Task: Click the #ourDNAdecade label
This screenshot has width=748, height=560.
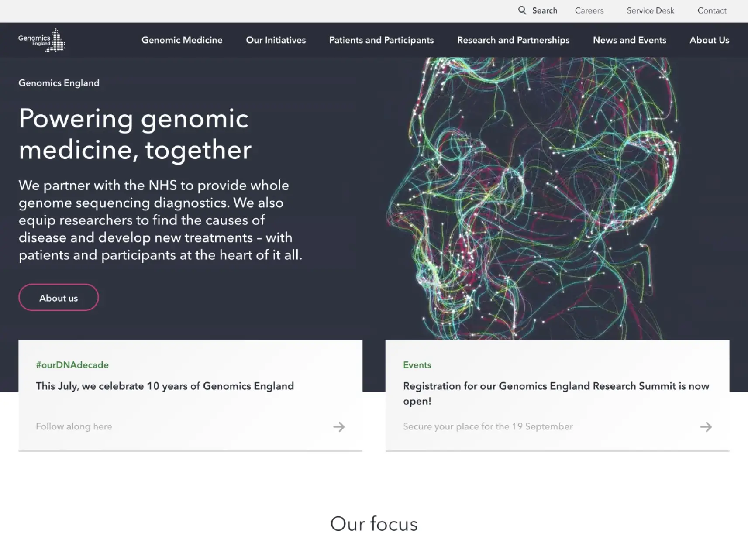Action: pos(72,365)
